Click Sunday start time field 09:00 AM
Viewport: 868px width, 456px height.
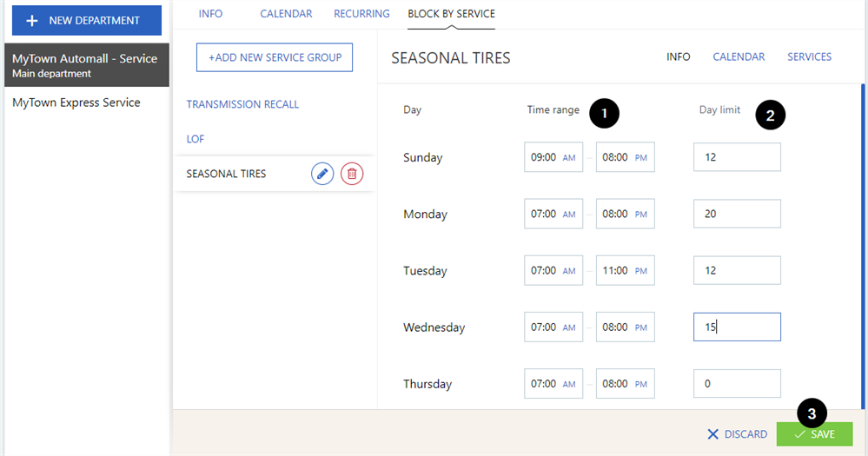553,157
